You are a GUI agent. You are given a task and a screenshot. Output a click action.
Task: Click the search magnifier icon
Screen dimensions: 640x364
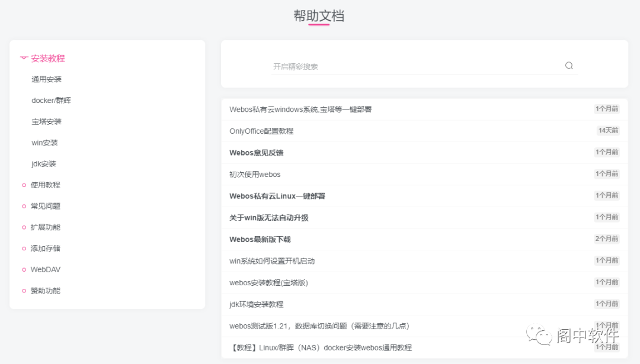(569, 66)
